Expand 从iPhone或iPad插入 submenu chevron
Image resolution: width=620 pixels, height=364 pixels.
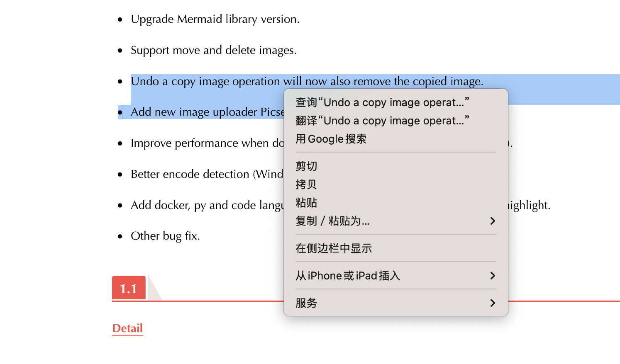pos(348,275)
